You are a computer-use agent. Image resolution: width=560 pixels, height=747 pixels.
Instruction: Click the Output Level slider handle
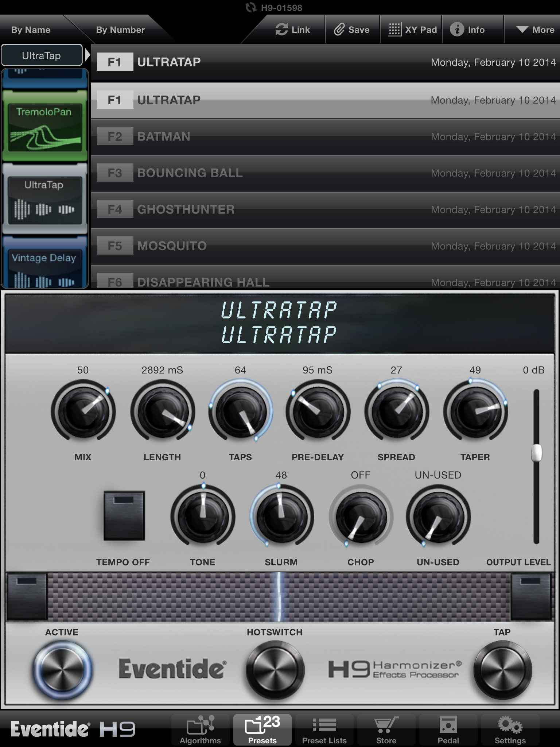point(536,453)
